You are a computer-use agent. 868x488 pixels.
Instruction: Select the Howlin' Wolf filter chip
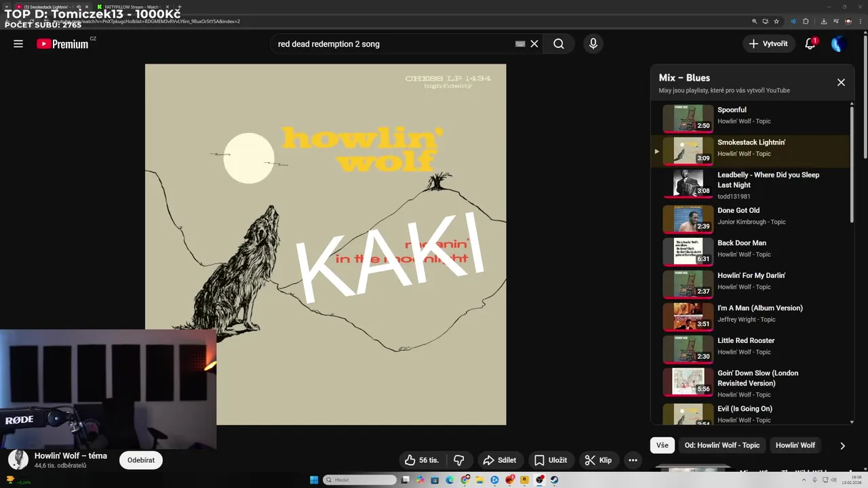(795, 445)
